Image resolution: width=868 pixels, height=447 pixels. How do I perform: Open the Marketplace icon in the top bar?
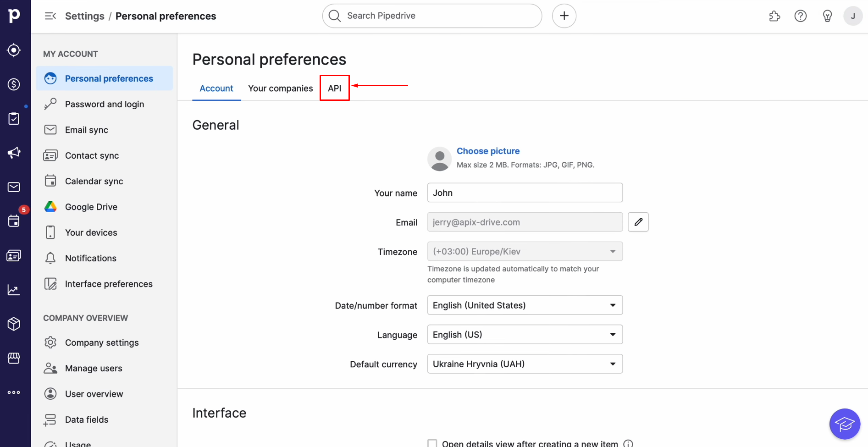click(x=775, y=16)
